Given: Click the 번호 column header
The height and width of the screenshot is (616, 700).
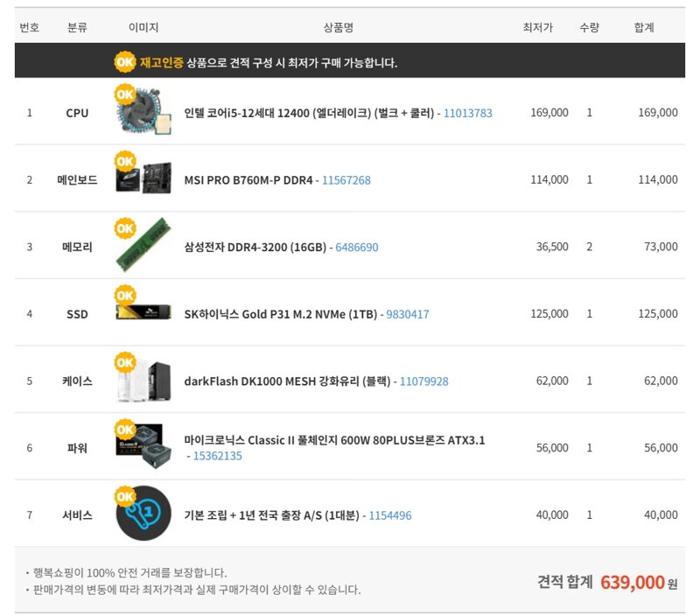Looking at the screenshot, I should pyautogui.click(x=30, y=28).
